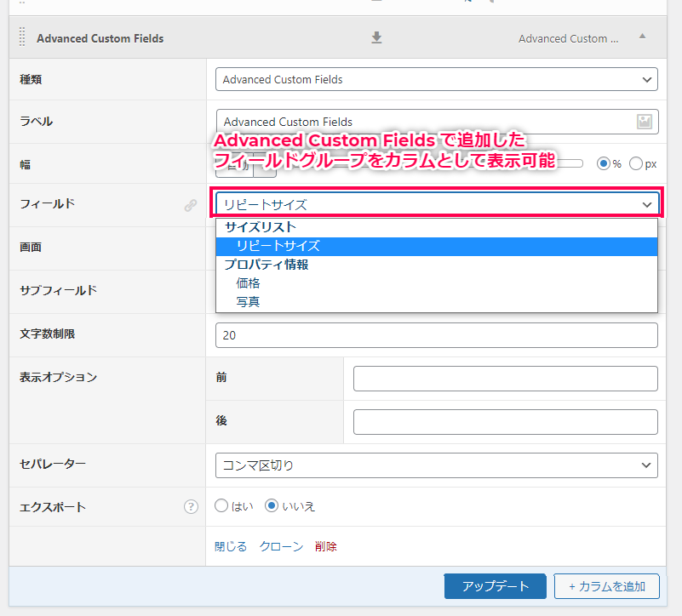682x616 pixels.
Task: Click the 前 display option input
Action: [506, 379]
